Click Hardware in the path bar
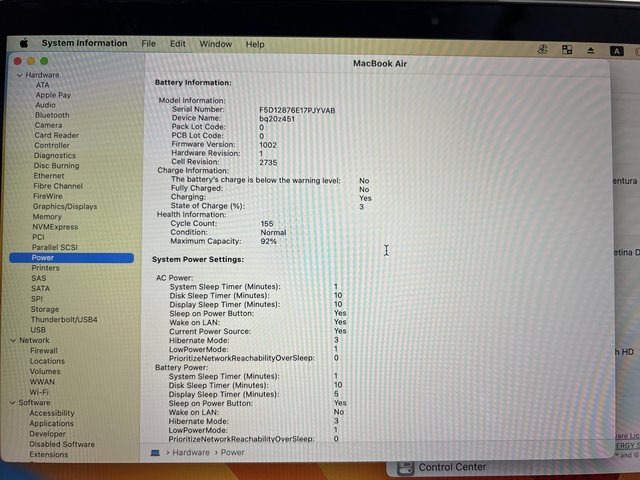Viewport: 640px width, 480px height. (191, 452)
